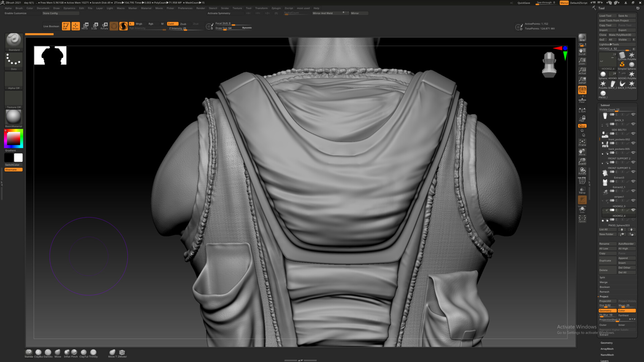Toggle visibility eye of BACK_3 subtool
This screenshot has height=362, width=644.
633,115
